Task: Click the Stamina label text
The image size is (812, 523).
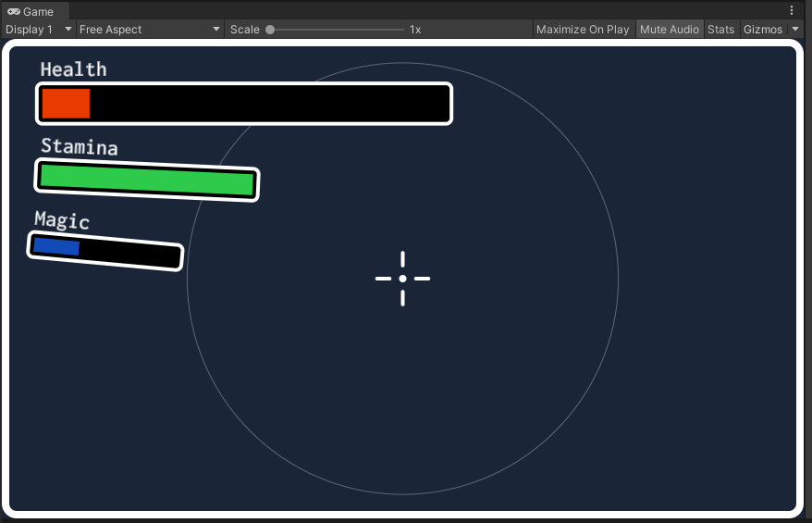Action: point(80,146)
